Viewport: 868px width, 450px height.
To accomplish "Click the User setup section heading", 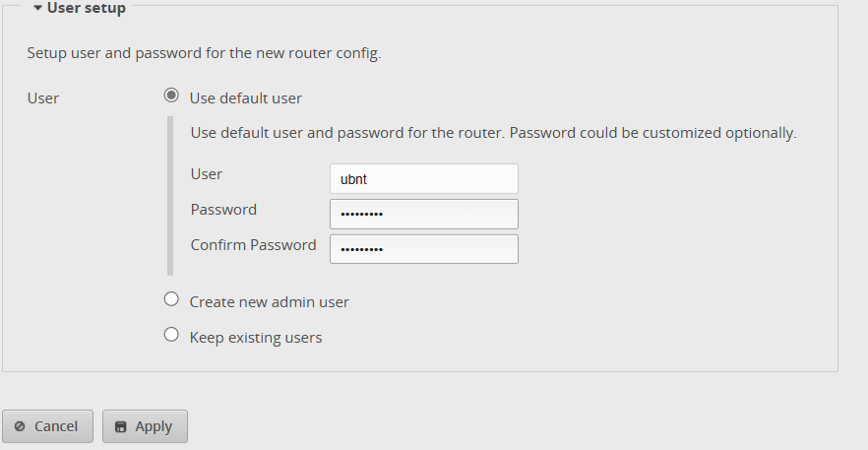I will [x=87, y=8].
